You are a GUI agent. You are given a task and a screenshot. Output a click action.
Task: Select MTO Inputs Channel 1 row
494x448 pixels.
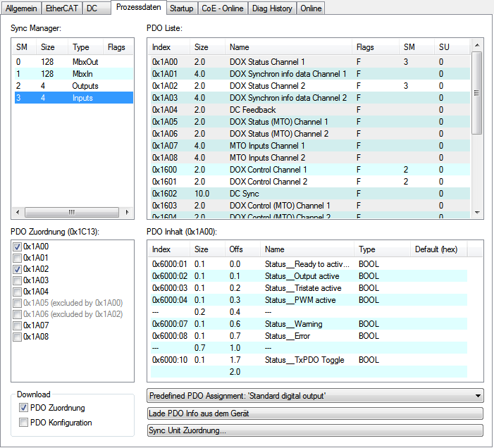[310, 145]
